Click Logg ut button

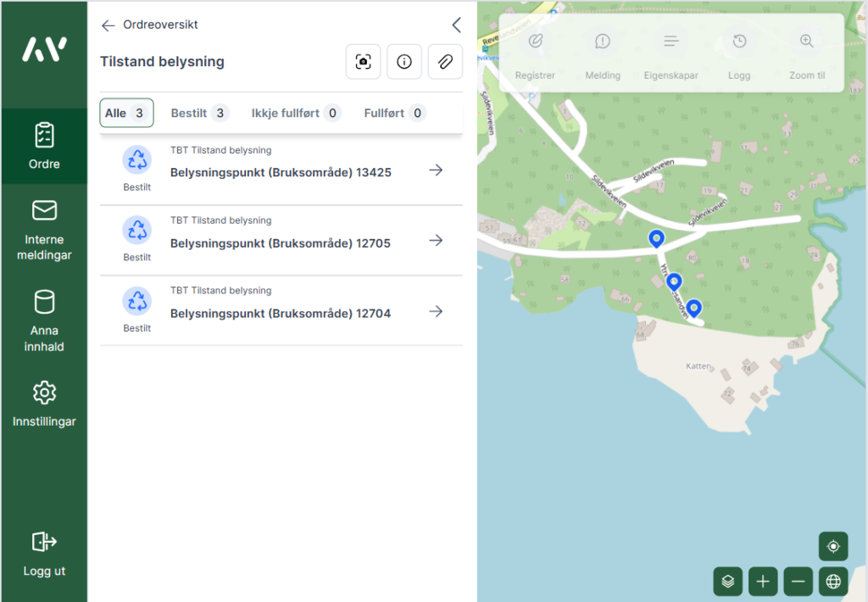click(44, 554)
